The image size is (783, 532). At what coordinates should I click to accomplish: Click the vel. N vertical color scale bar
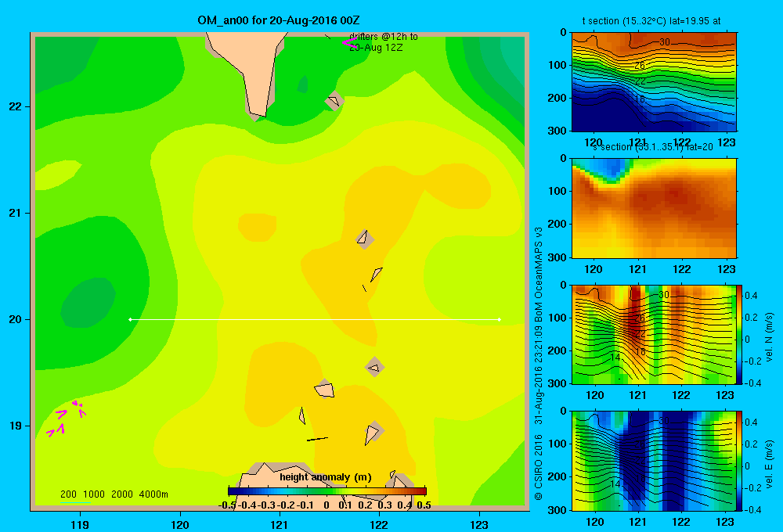pos(740,334)
